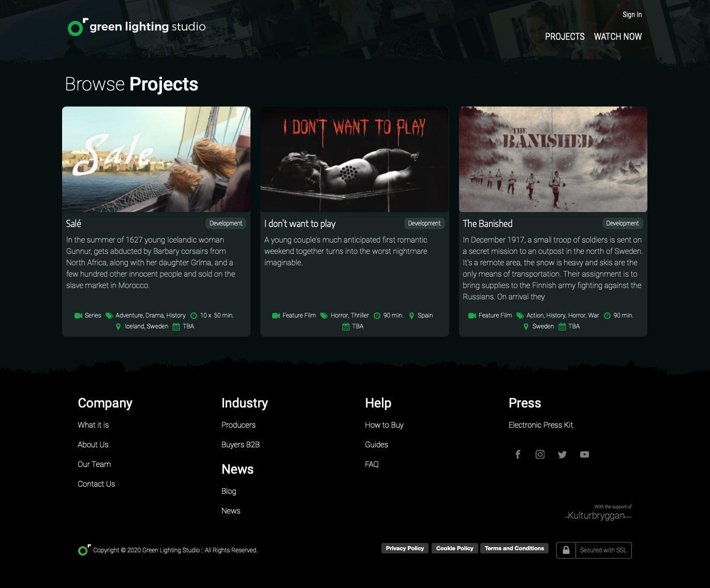Image resolution: width=710 pixels, height=588 pixels.
Task: Open the PROJECTS menu item
Action: (565, 37)
